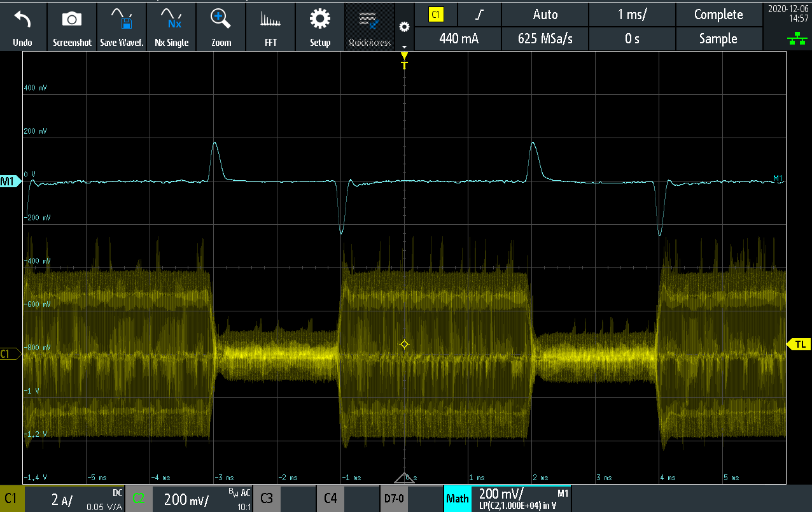Expand the toolbar with the small down arrow
The image size is (812, 512).
point(403,46)
